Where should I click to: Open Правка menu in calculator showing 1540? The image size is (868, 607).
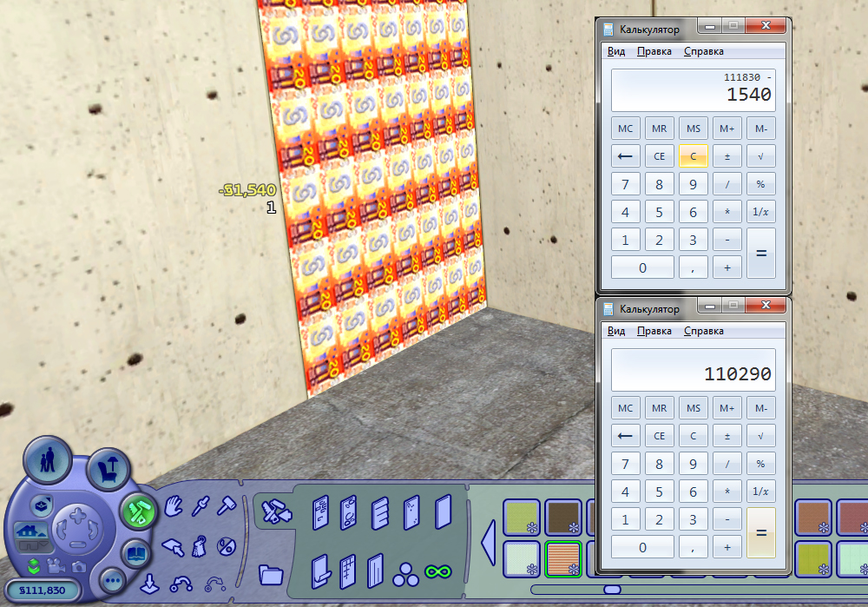[x=654, y=51]
